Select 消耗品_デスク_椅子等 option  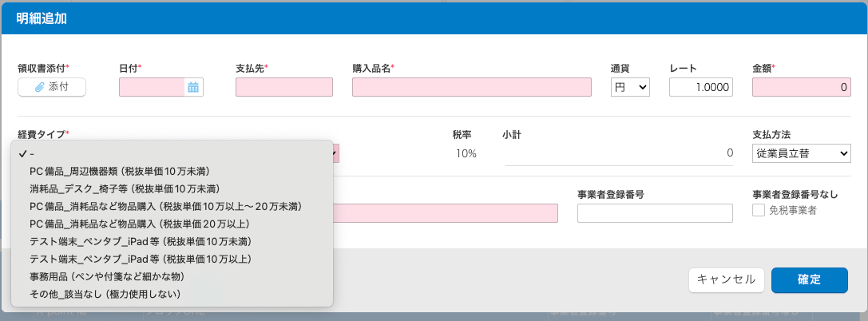(124, 188)
